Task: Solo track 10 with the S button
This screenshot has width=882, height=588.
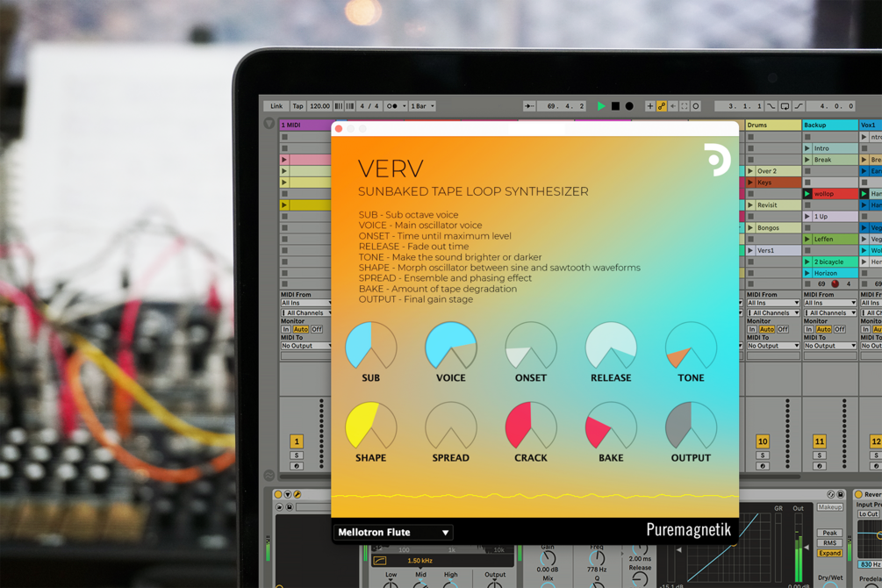Action: point(763,455)
